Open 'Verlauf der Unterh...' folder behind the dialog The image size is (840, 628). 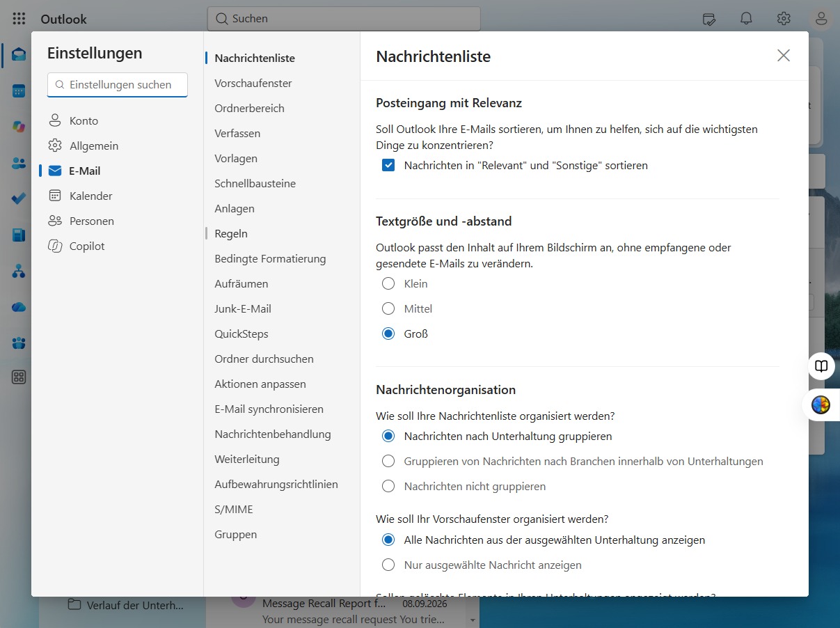(x=126, y=605)
